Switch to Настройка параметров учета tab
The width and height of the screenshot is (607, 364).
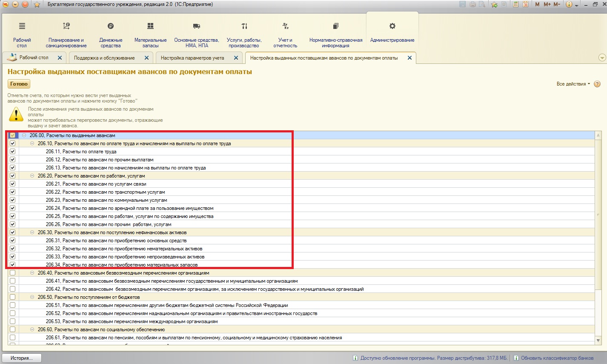click(x=192, y=58)
